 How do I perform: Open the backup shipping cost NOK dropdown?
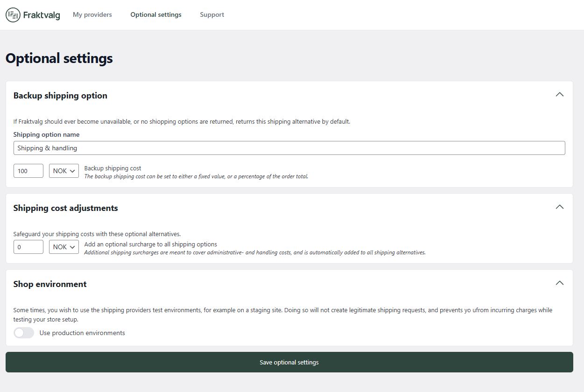[x=64, y=171]
